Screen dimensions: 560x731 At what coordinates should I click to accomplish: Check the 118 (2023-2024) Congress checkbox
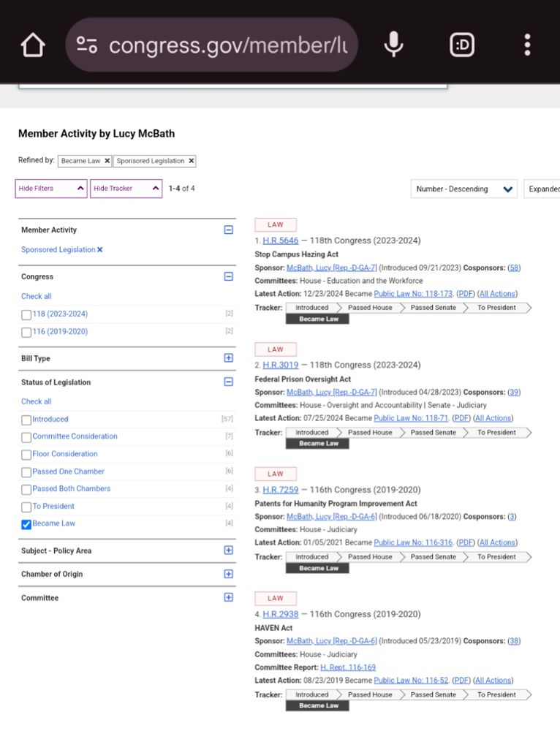pos(26,314)
